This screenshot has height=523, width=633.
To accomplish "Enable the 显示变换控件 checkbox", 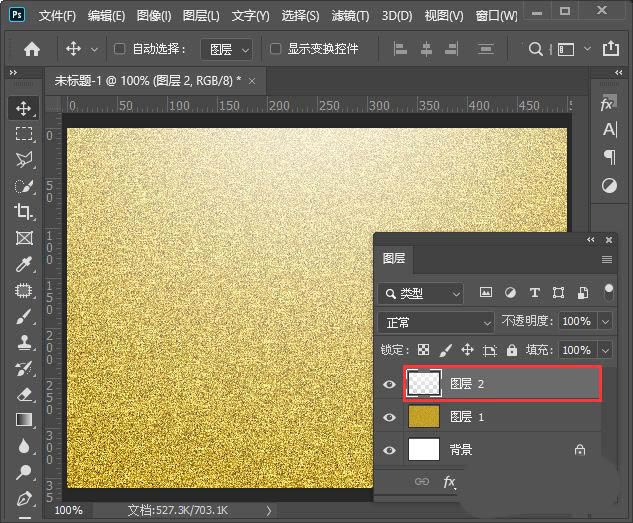I will [275, 49].
